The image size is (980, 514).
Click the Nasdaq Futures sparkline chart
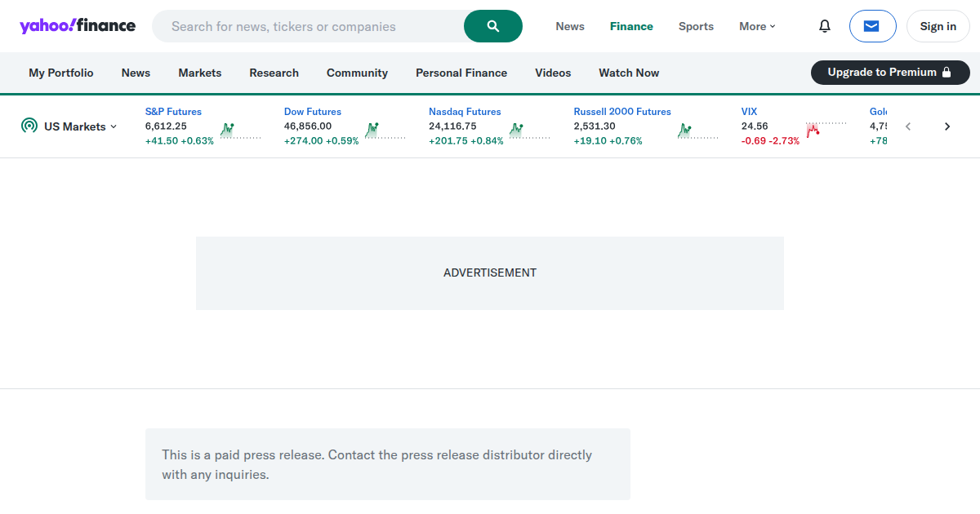point(529,131)
